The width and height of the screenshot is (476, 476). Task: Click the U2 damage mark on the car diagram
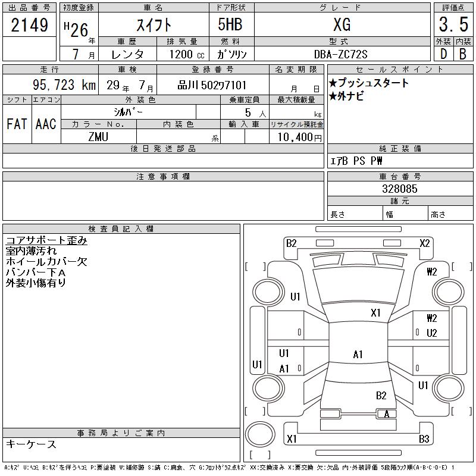click(x=432, y=333)
